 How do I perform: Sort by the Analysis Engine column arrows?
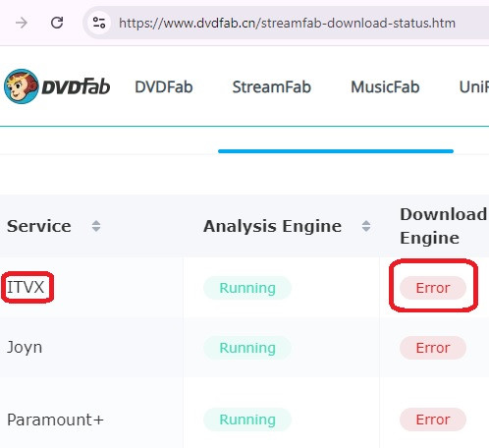(366, 226)
